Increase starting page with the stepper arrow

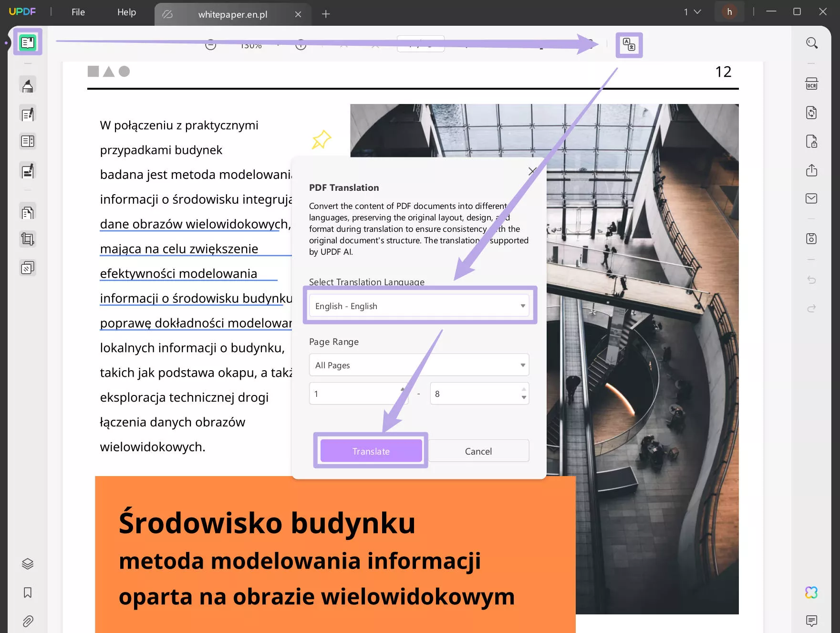(402, 390)
